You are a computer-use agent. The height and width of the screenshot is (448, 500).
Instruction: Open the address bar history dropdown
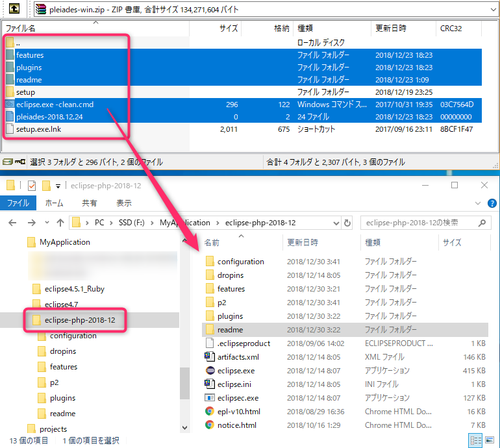(336, 223)
